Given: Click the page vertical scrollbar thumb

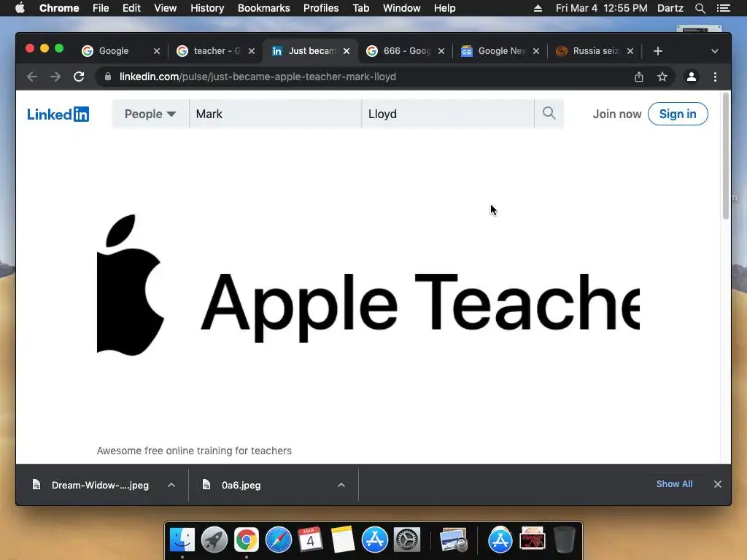Looking at the screenshot, I should pyautogui.click(x=726, y=156).
